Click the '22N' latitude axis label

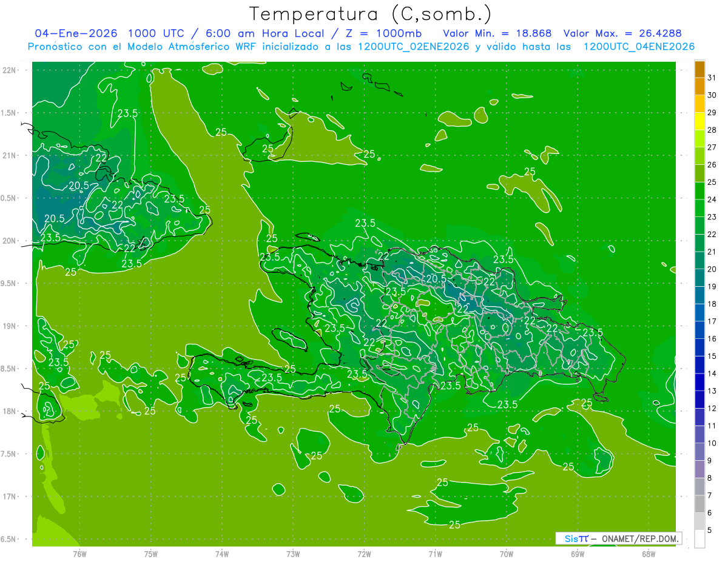point(9,70)
